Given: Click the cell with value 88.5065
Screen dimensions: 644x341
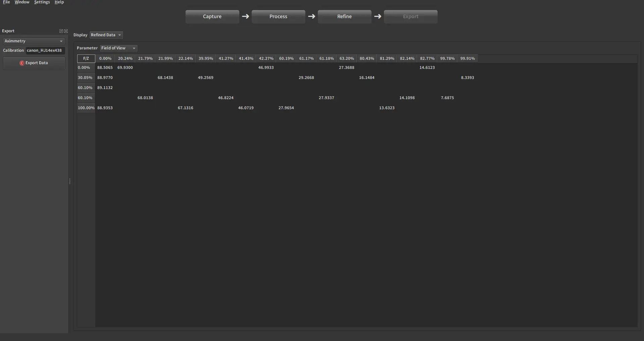Looking at the screenshot, I should (x=105, y=68).
